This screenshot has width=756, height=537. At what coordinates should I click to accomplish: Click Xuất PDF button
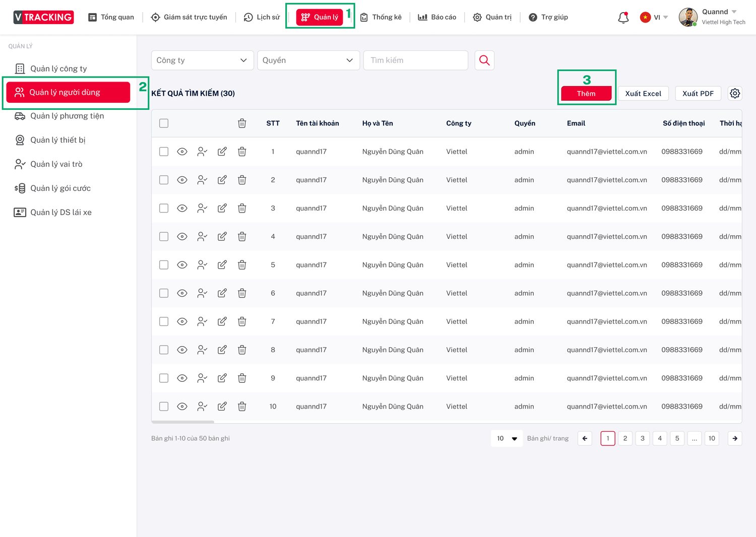pos(698,94)
